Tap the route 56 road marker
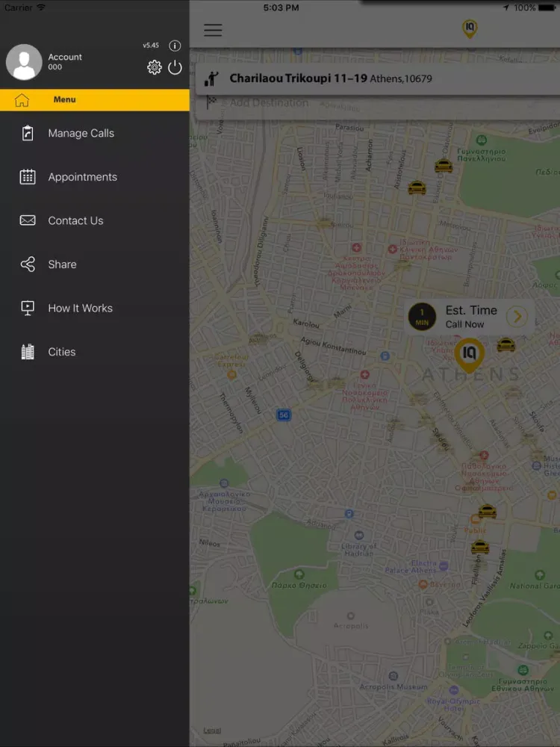This screenshot has width=560, height=747. 284,415
